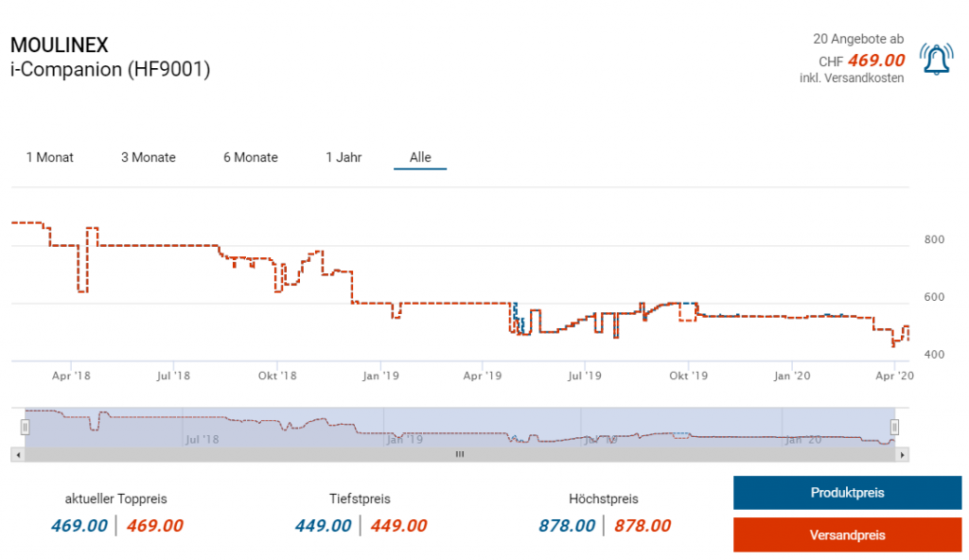Choose the 1 Jahr time range
The height and width of the screenshot is (560, 969).
pyautogui.click(x=344, y=157)
